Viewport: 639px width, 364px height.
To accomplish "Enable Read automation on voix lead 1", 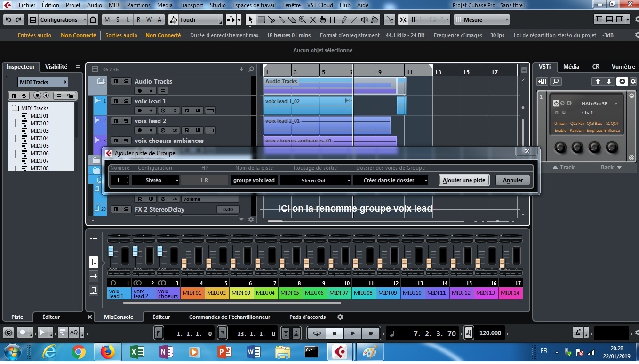I will coord(187,111).
